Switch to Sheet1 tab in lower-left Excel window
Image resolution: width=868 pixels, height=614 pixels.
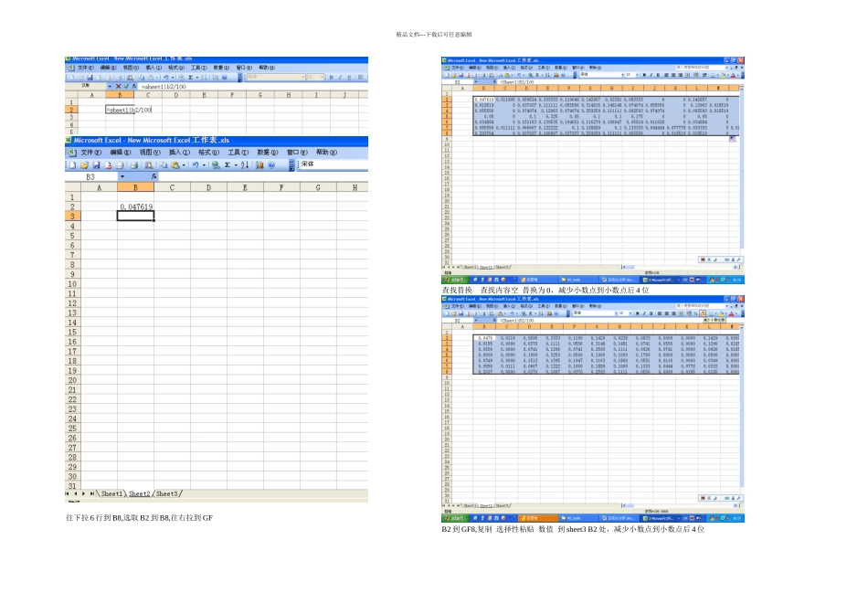coord(111,493)
